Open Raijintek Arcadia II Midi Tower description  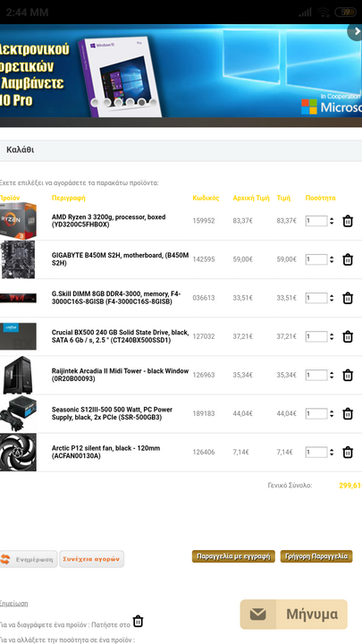[x=121, y=376]
